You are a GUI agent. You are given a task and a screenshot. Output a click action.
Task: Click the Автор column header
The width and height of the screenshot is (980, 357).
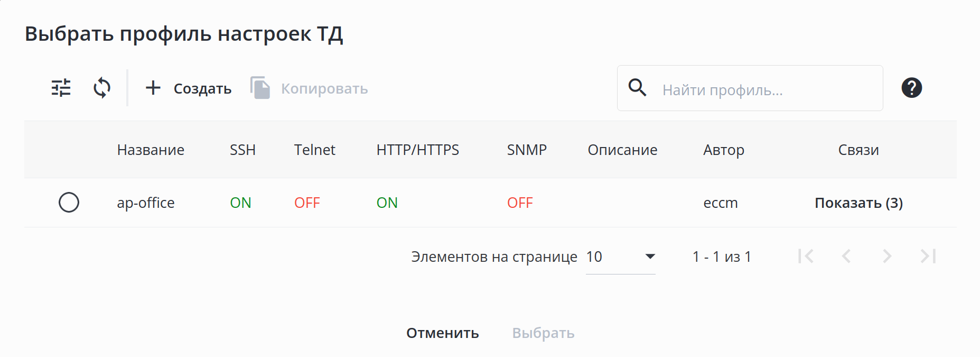(x=723, y=150)
